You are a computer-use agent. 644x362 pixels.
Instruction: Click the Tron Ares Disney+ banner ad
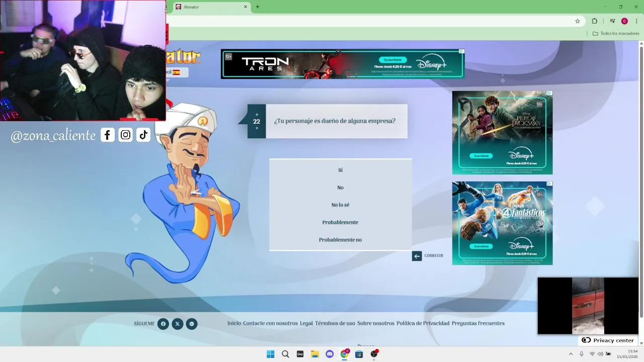pyautogui.click(x=343, y=64)
